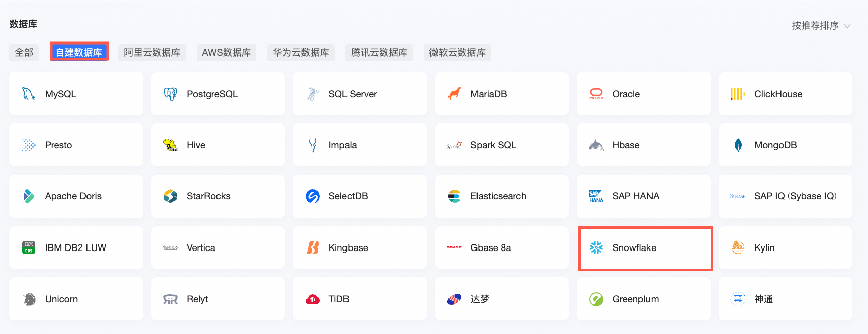Select the Elasticsearch label
Screen dimensions: 868x334
pos(498,196)
